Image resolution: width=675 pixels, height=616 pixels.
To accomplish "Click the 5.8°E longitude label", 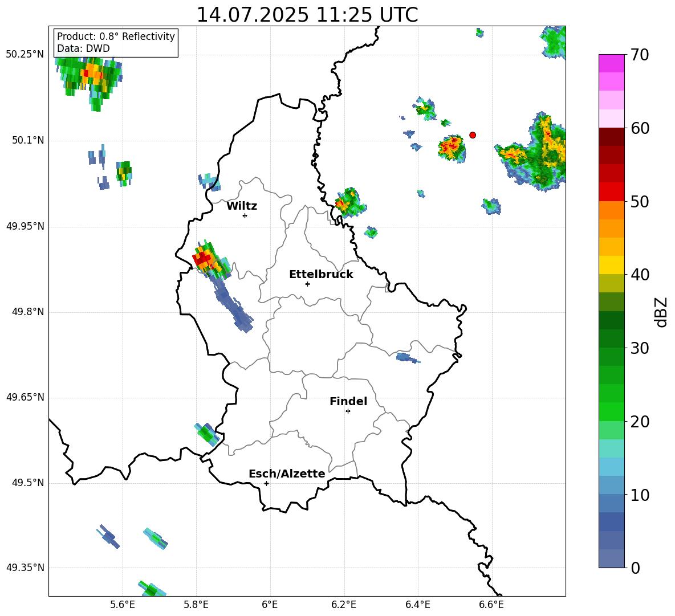I will pyautogui.click(x=196, y=605).
